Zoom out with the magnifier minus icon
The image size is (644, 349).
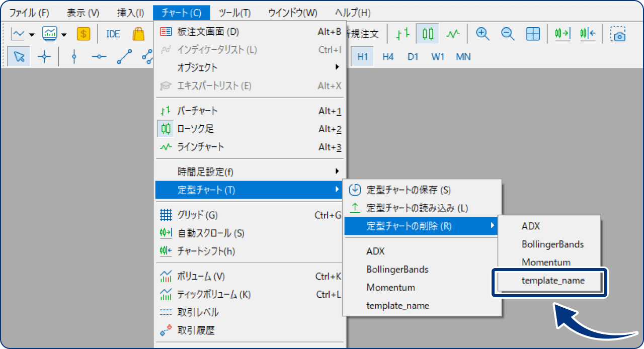coord(508,34)
